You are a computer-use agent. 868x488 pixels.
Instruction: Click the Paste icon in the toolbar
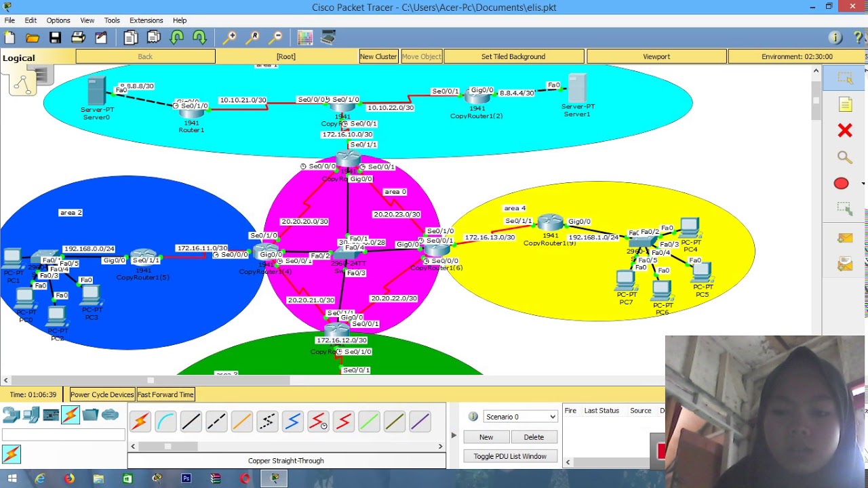[x=154, y=38]
